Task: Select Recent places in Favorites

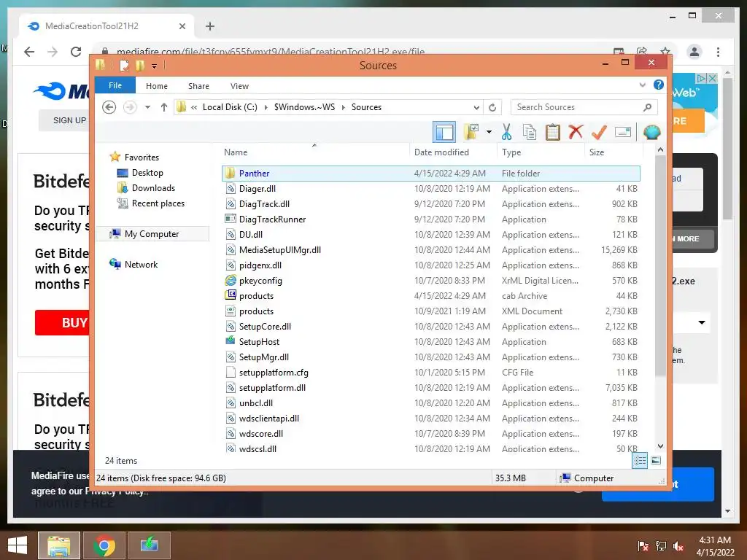Action: click(x=158, y=203)
